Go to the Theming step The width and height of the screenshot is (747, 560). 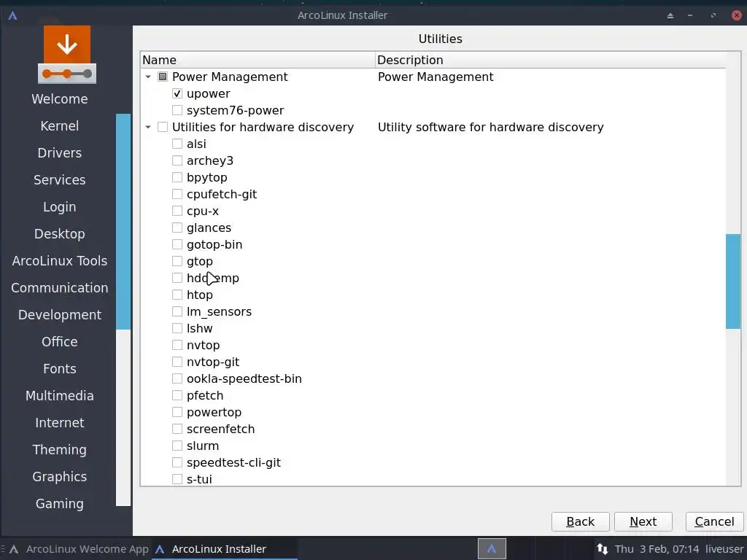coord(60,450)
